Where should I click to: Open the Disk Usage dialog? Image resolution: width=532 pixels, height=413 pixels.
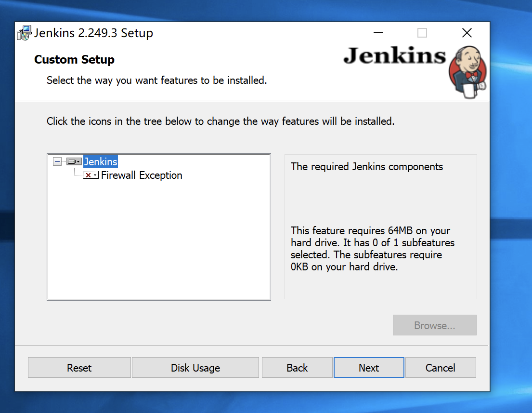pyautogui.click(x=195, y=368)
